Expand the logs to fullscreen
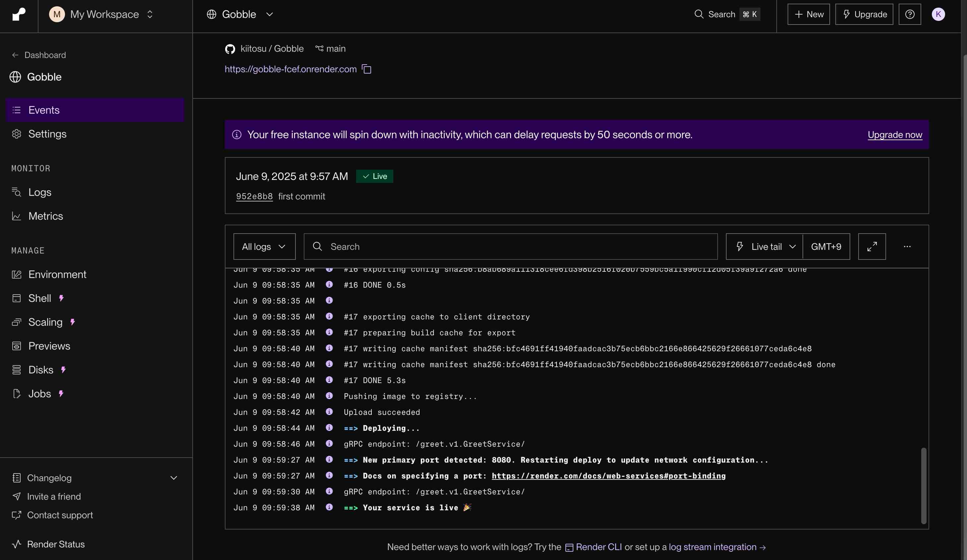Image resolution: width=967 pixels, height=560 pixels. pos(872,247)
